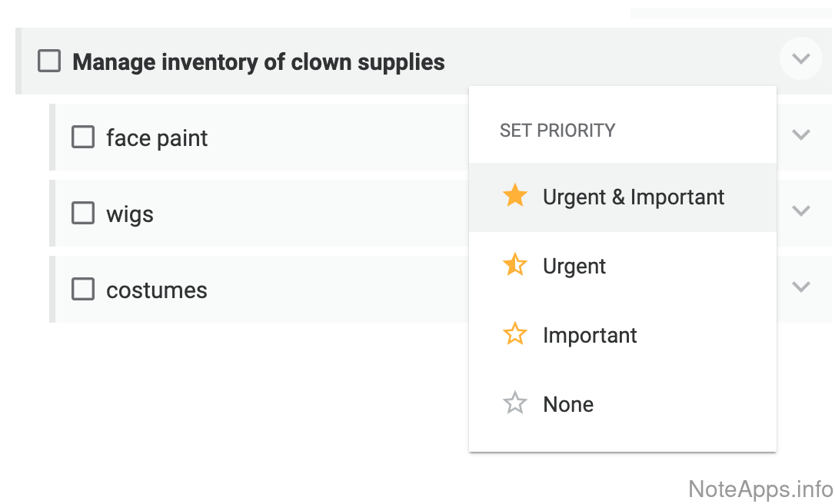Toggle the costumes subtask checkbox
This screenshot has height=504, width=835.
[83, 289]
